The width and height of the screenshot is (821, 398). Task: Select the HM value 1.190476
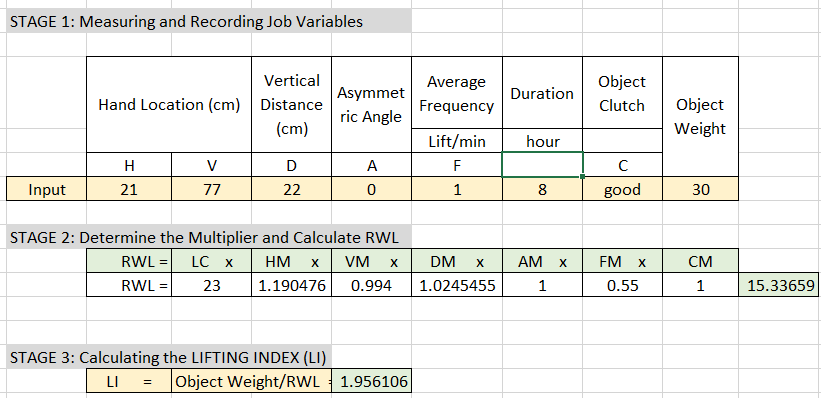[291, 285]
